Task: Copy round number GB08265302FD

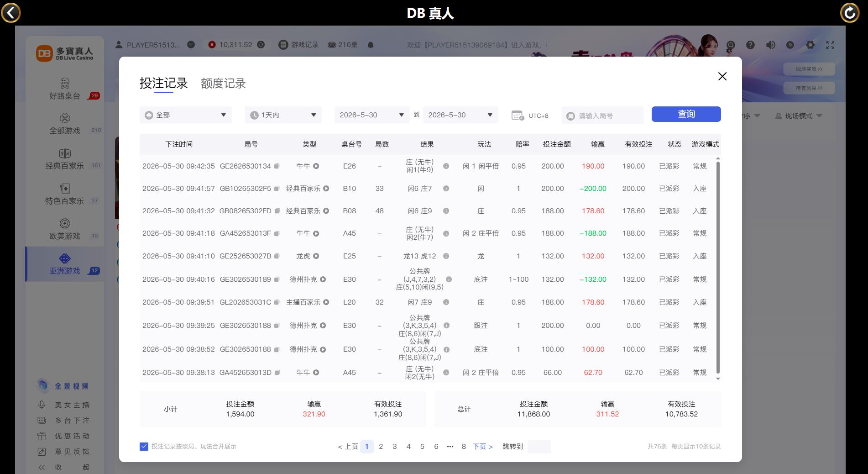Action: 277,211
